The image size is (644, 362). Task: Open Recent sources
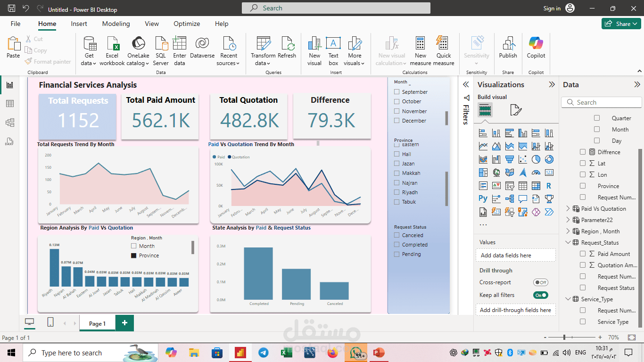point(229,51)
